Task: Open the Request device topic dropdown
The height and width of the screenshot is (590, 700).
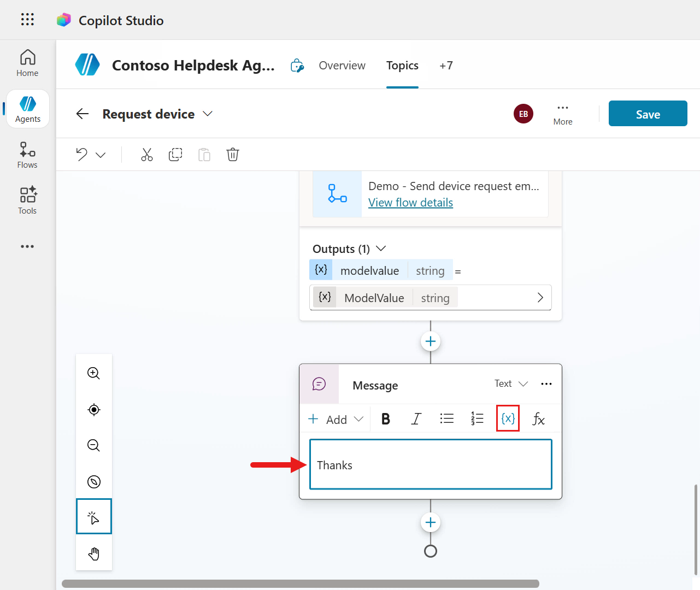Action: tap(208, 114)
